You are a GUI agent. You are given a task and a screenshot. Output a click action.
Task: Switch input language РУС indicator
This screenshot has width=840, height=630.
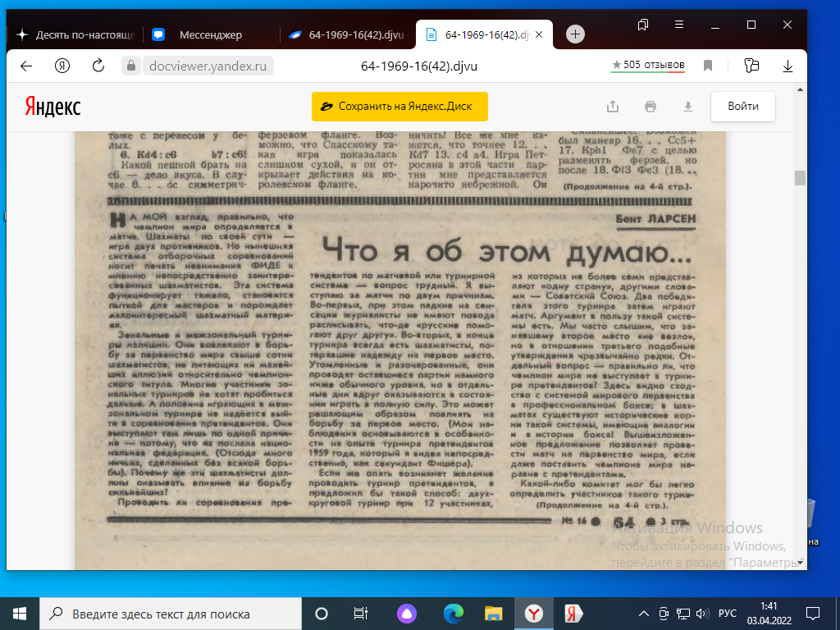pos(727,614)
